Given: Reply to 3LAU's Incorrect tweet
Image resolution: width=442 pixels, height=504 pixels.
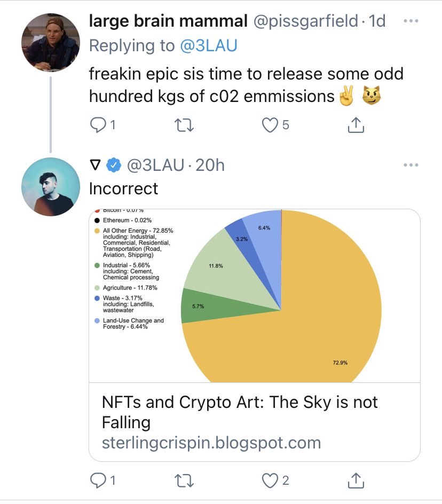Looking at the screenshot, I should (x=97, y=481).
